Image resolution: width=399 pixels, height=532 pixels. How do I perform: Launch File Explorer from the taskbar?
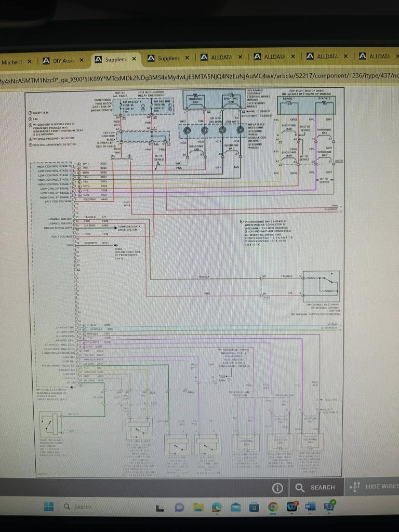pyautogui.click(x=198, y=507)
